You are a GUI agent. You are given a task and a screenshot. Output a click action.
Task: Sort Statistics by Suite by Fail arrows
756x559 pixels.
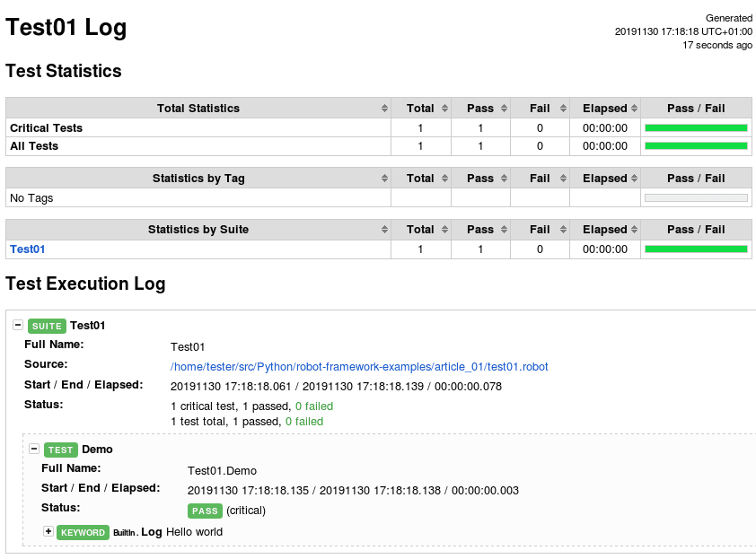coord(563,230)
